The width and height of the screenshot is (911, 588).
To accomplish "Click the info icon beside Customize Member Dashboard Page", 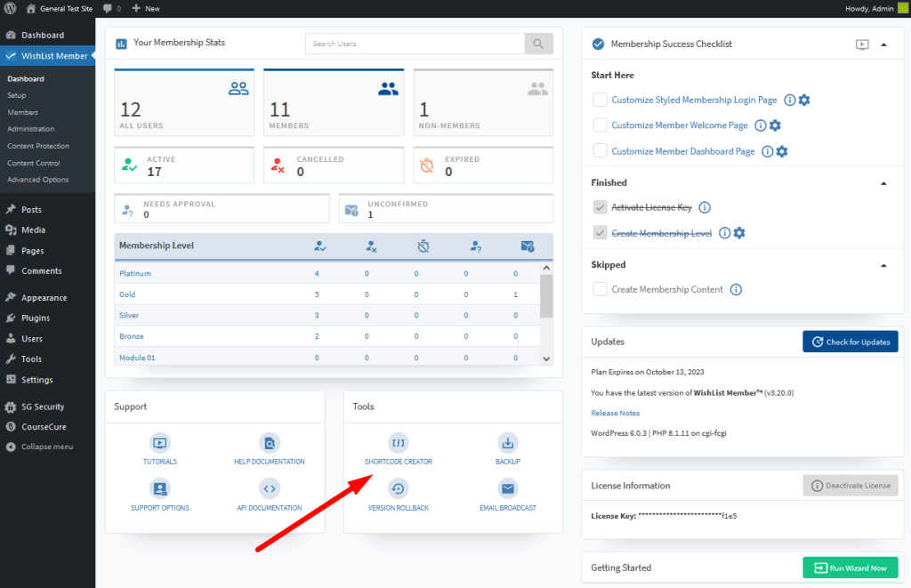I will 768,151.
